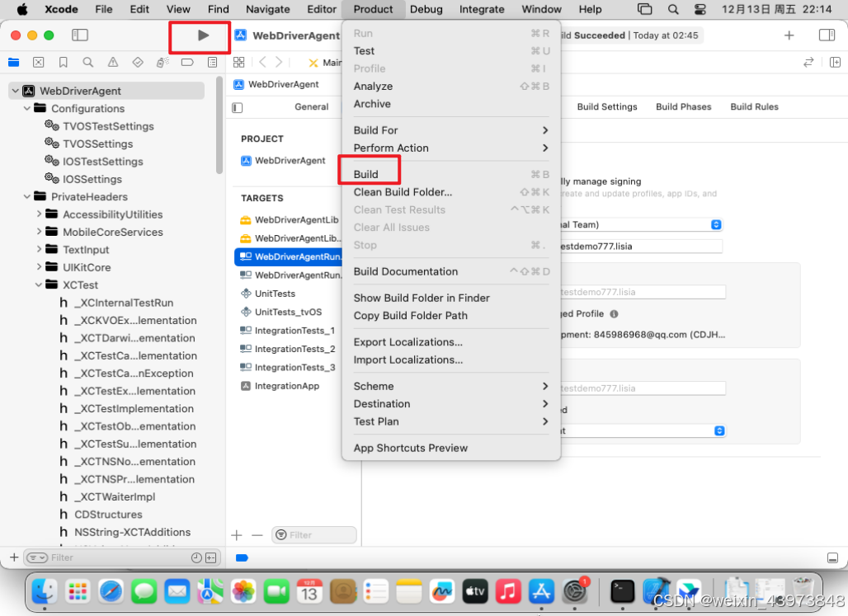Select Test in the Product menu
The height and width of the screenshot is (616, 848).
tap(451, 51)
